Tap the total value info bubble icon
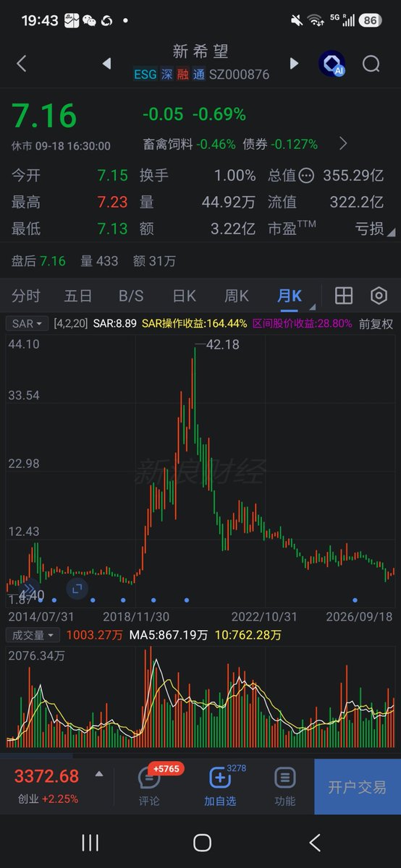 (306, 175)
